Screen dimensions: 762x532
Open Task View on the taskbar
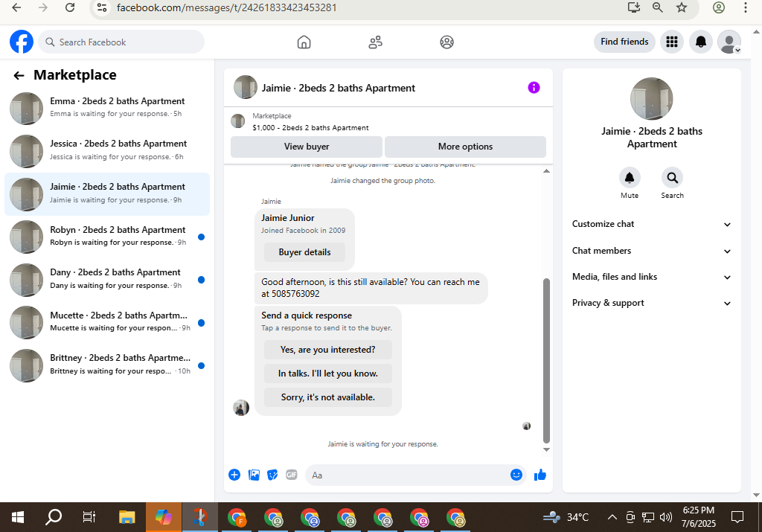(x=89, y=517)
